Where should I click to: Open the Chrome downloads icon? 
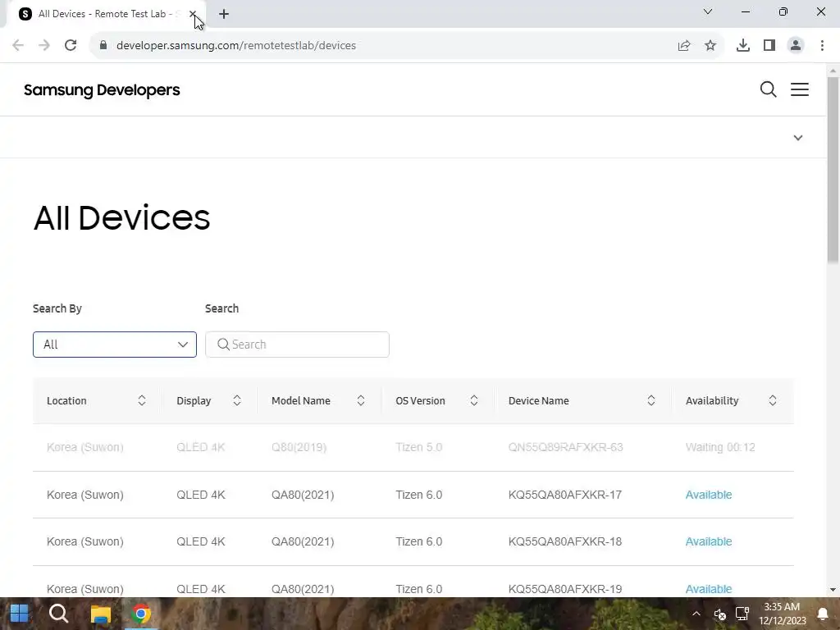pyautogui.click(x=742, y=46)
